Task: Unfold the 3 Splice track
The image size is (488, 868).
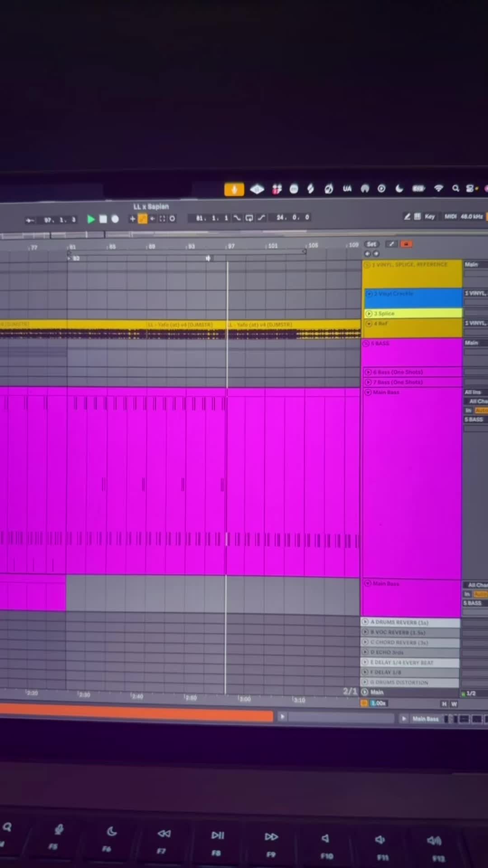Action: point(369,313)
